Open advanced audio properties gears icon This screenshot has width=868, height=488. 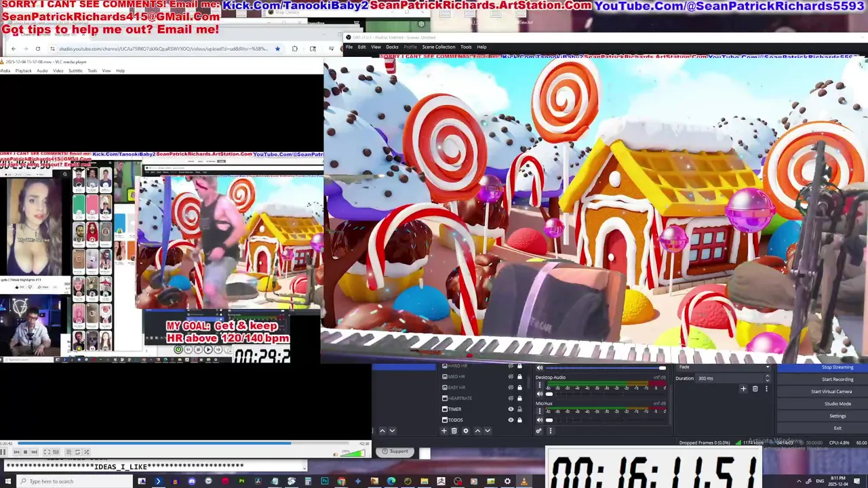[539, 431]
